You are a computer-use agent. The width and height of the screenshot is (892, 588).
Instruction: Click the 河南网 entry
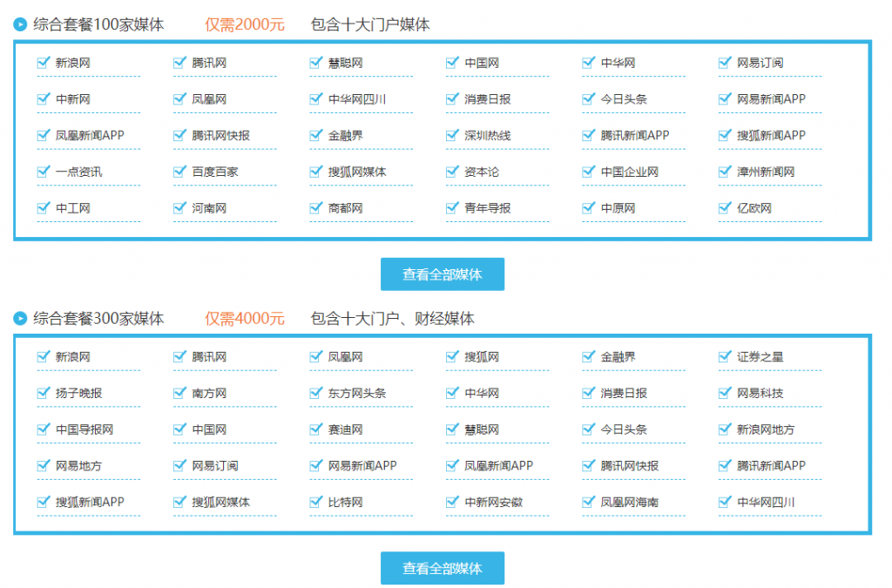click(209, 209)
